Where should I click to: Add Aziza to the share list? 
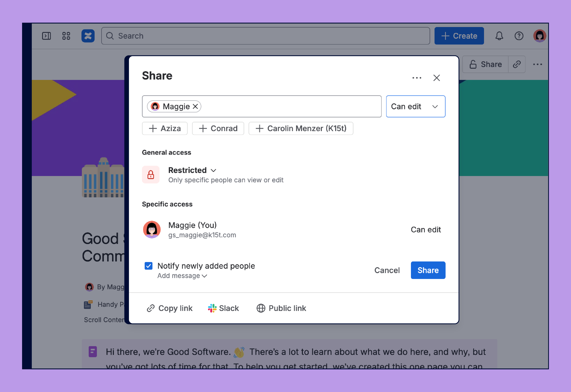coord(165,128)
